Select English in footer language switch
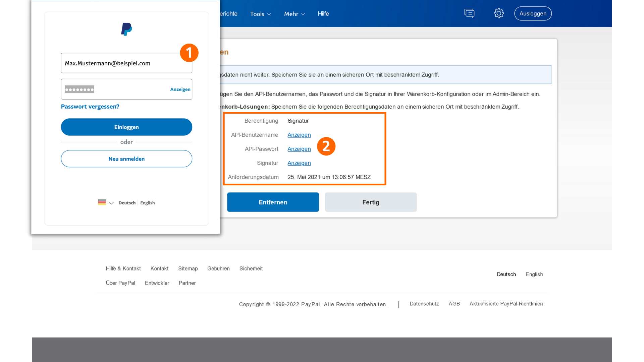The width and height of the screenshot is (644, 362). 534,274
